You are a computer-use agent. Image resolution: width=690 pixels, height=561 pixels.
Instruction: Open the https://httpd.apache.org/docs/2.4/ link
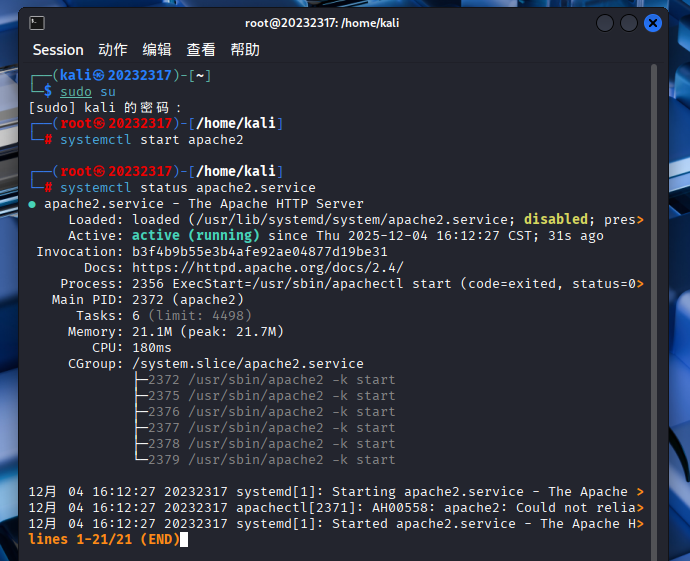[268, 268]
